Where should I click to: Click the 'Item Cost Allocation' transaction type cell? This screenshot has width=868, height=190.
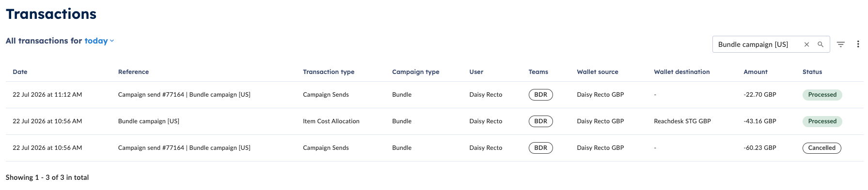point(331,121)
